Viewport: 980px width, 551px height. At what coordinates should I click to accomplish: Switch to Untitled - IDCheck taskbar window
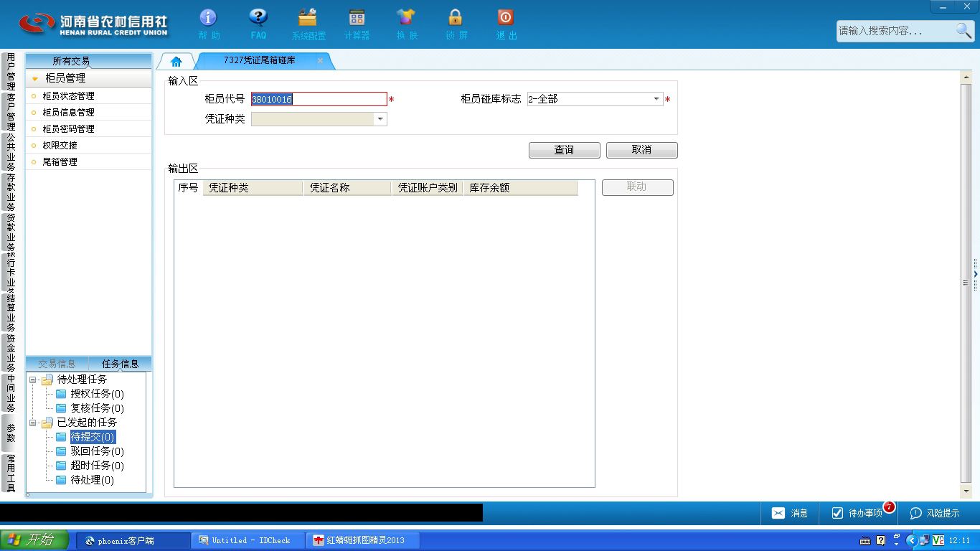(248, 540)
